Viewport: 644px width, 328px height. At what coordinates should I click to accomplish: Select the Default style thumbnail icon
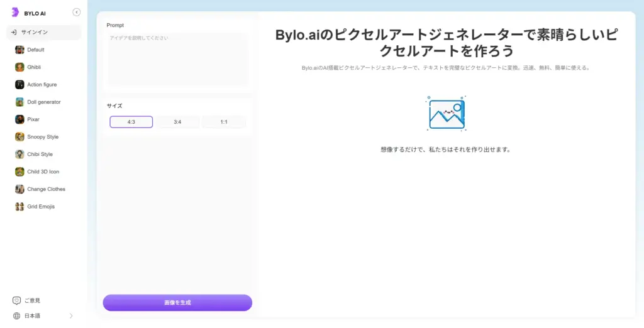[x=19, y=50]
